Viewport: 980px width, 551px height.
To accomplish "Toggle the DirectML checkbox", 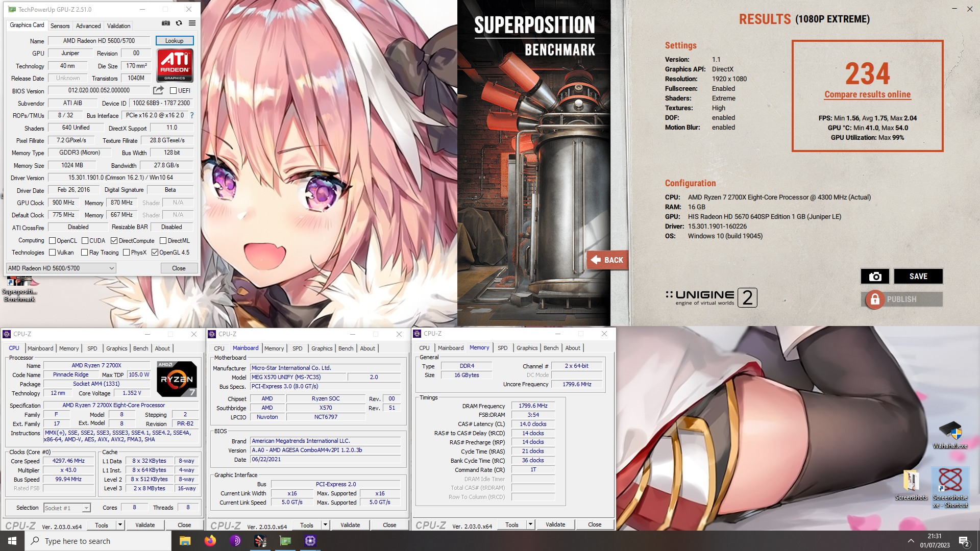I will pos(163,241).
